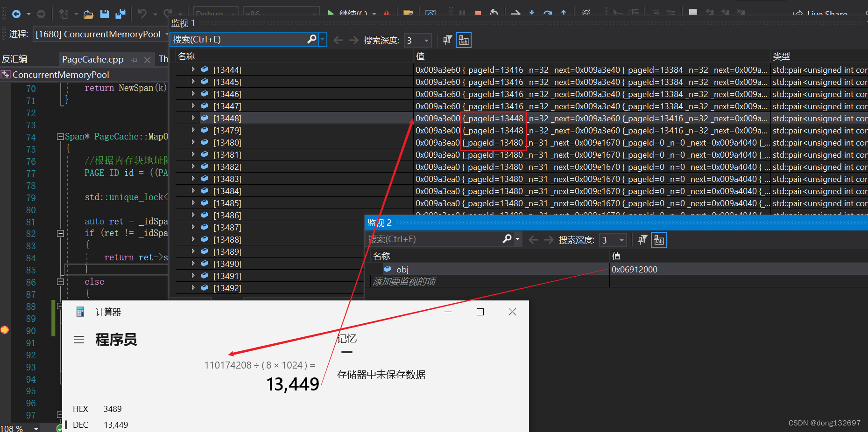
Task: Click the Save All icon
Action: point(120,14)
